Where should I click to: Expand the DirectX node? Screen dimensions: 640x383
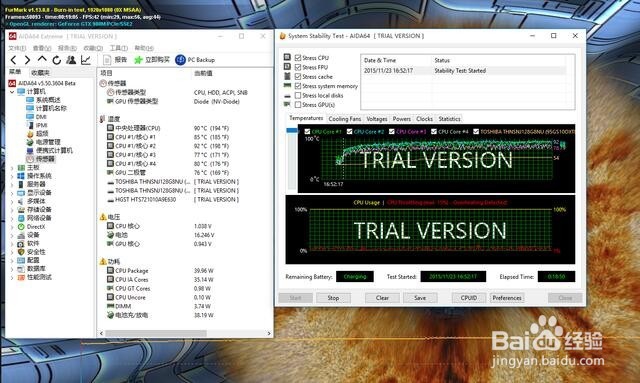coord(12,227)
